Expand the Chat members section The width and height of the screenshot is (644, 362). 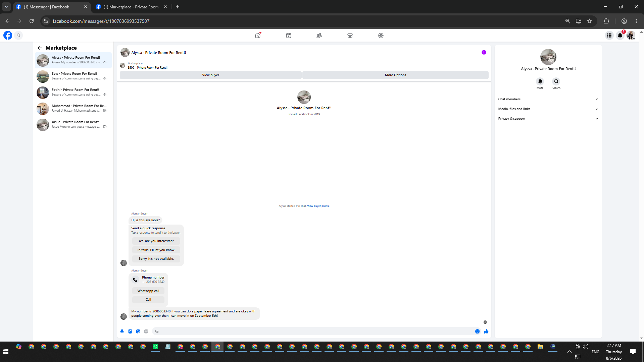548,99
